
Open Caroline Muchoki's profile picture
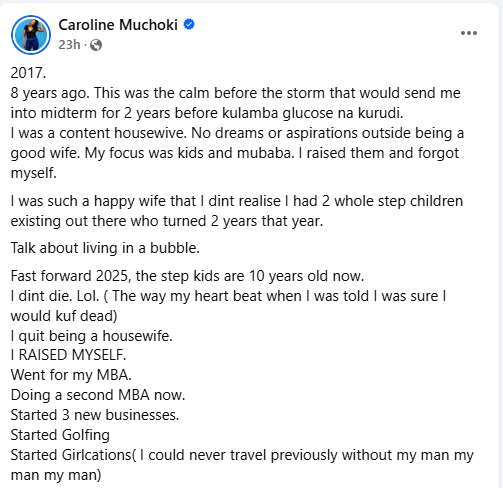31,35
